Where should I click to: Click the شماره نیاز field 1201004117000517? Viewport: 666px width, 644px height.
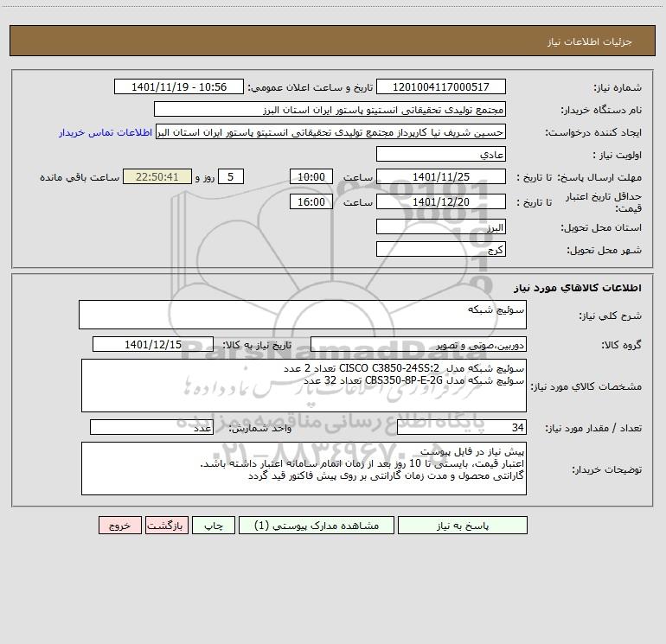pos(441,86)
